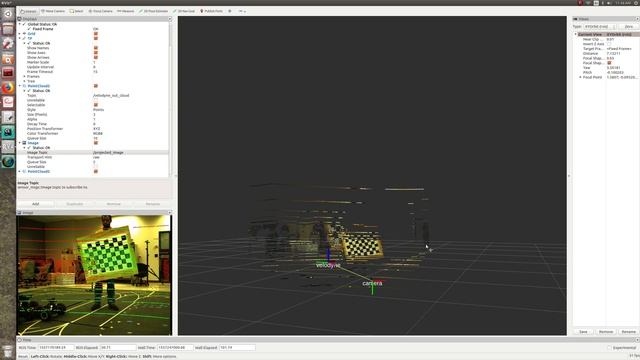Click the Remove view button
Viewport: 640px width, 360px height.
coord(606,332)
